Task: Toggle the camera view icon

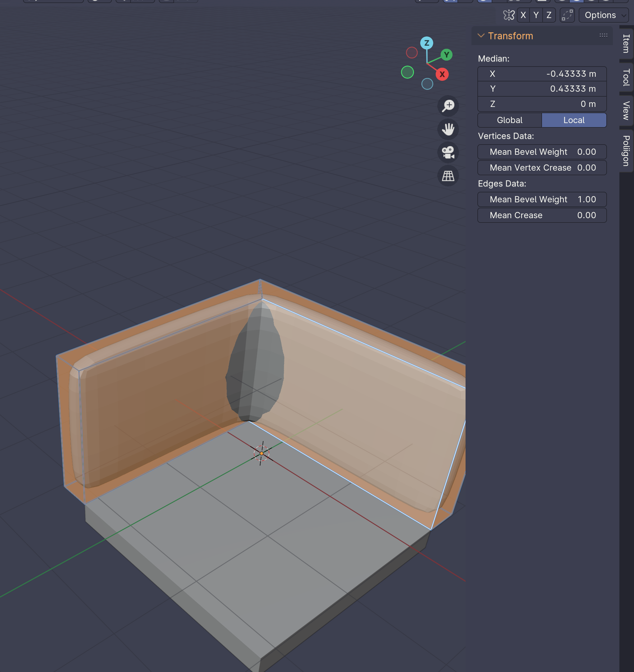Action: tap(448, 152)
